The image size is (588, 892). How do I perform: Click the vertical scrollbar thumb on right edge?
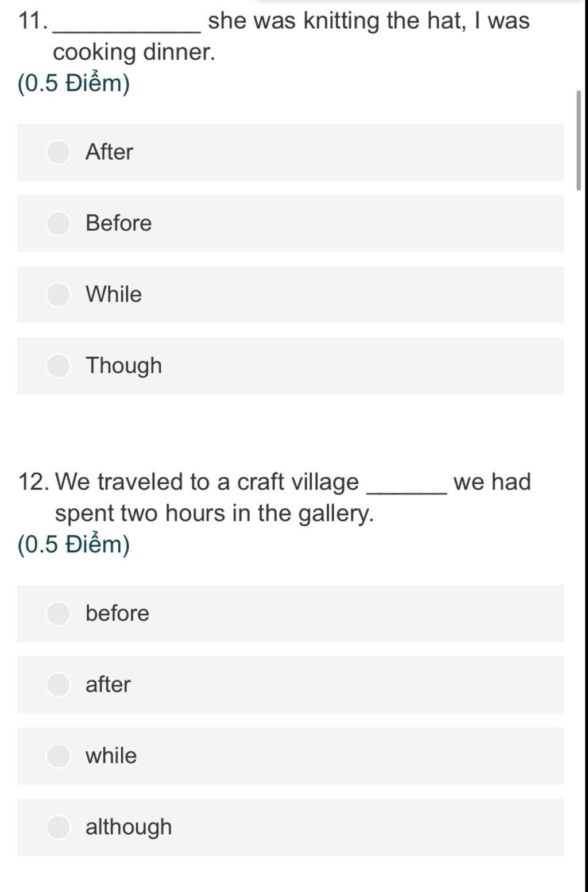[578, 140]
